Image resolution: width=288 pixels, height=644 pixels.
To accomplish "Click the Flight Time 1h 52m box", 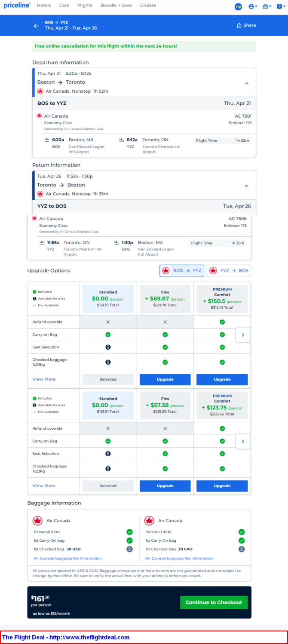I will coord(222,140).
